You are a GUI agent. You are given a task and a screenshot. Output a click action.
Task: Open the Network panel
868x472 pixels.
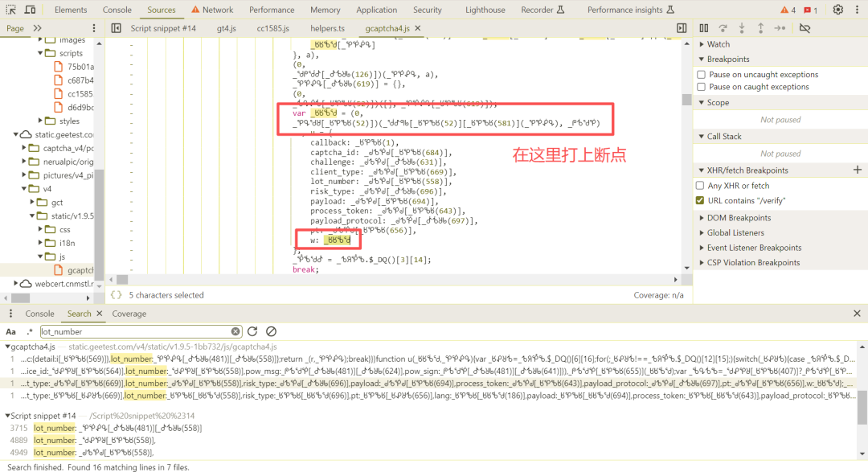coord(212,10)
